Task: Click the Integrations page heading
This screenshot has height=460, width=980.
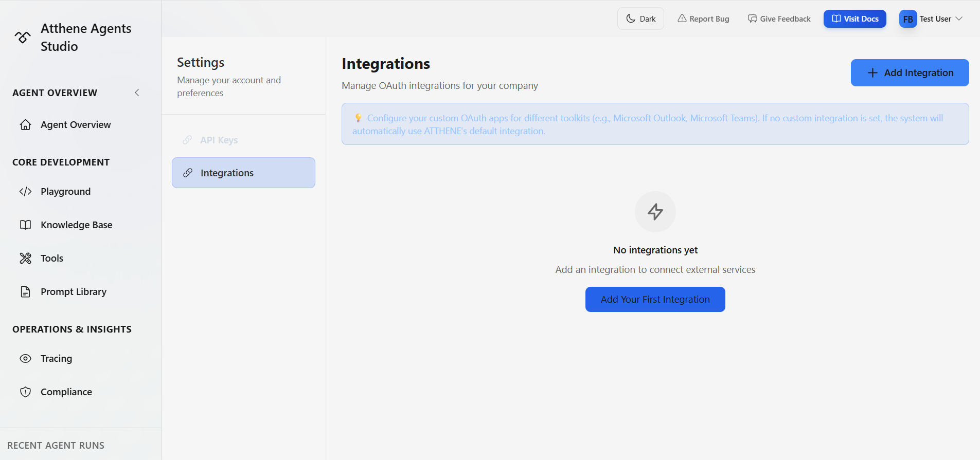Action: [x=385, y=64]
